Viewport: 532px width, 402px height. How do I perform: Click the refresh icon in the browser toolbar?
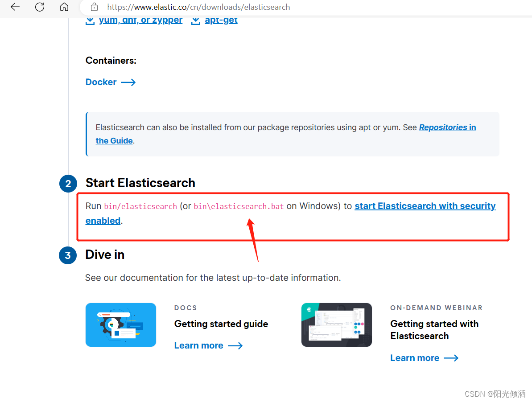point(39,7)
